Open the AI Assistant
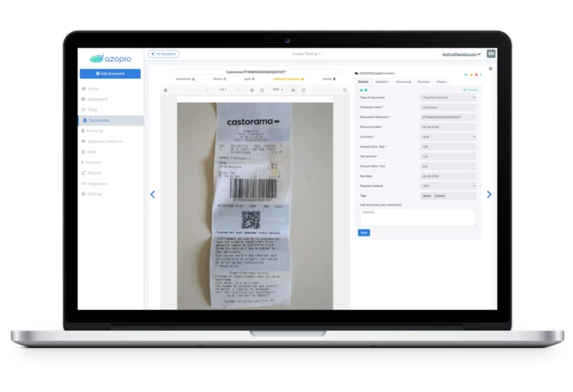 (x=163, y=54)
